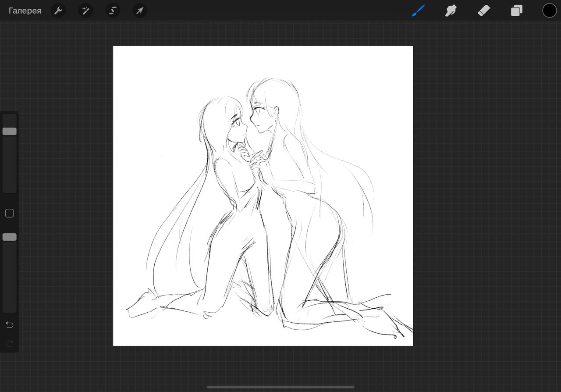Screen dimensions: 561x392
Task: Redo the last undone stroke
Action: 10,343
